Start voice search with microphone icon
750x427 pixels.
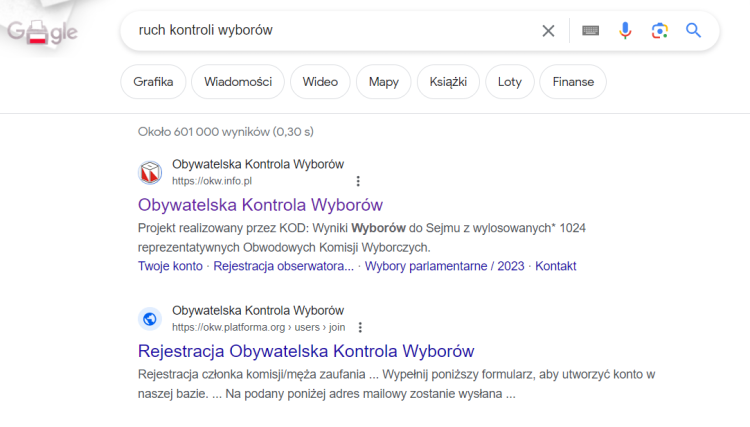(x=625, y=31)
